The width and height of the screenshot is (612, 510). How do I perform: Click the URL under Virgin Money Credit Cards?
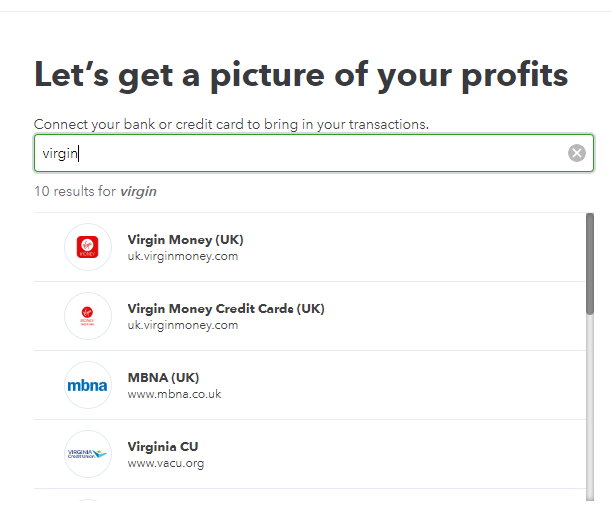tap(183, 325)
